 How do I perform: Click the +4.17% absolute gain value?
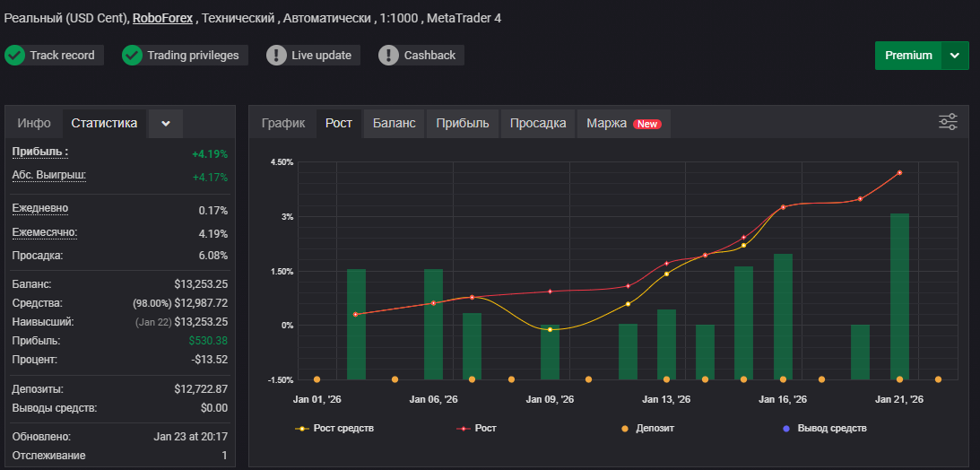click(210, 178)
